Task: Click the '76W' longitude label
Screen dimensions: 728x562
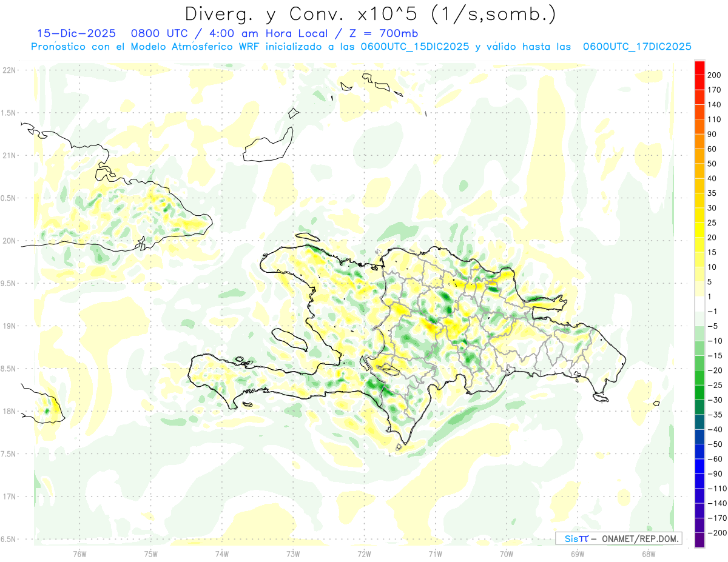Action: pos(79,554)
